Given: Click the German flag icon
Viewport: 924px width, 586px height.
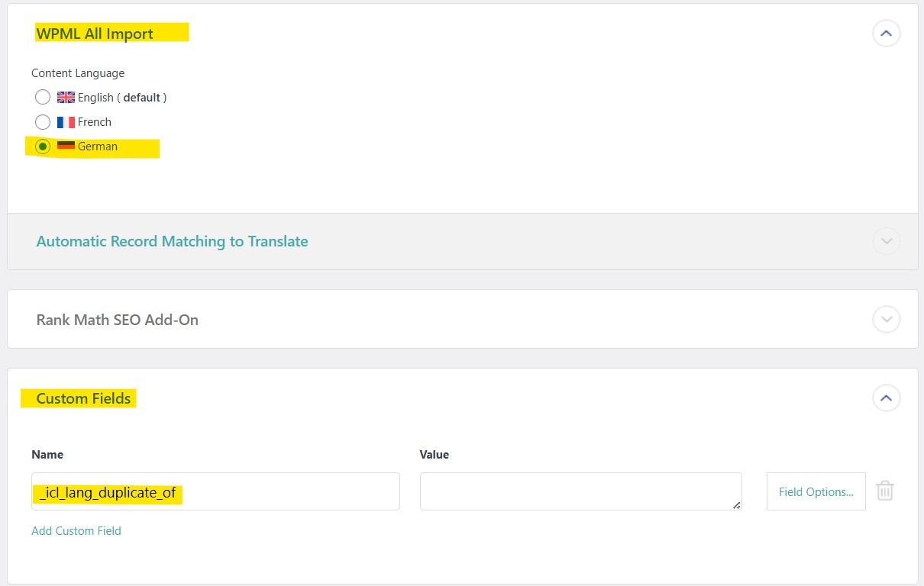Looking at the screenshot, I should tap(66, 146).
